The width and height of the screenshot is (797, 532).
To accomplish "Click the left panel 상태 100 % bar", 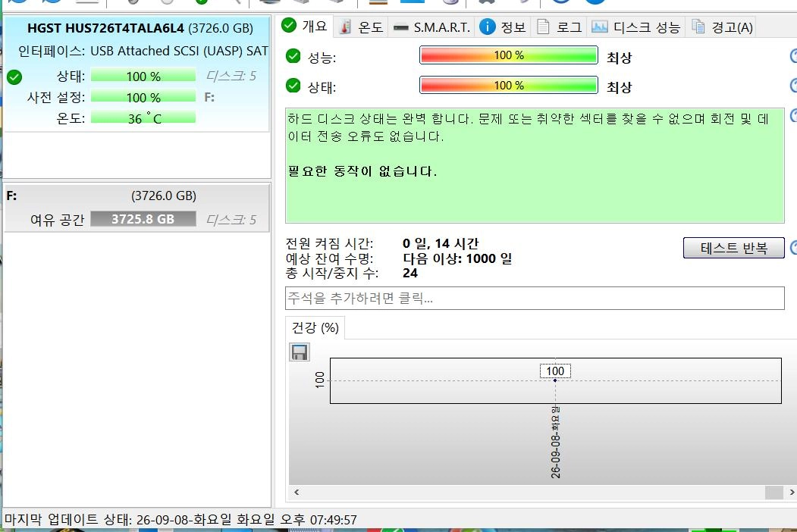I will (143, 77).
